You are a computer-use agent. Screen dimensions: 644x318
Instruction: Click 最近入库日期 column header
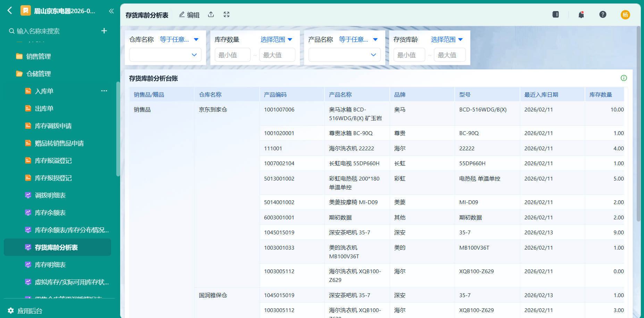click(x=552, y=94)
